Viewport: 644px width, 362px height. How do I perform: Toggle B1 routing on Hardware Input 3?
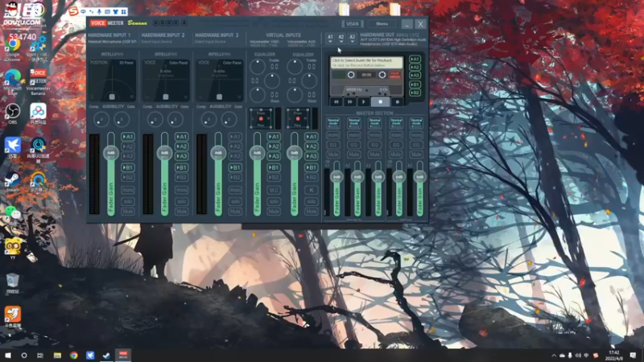pos(235,167)
